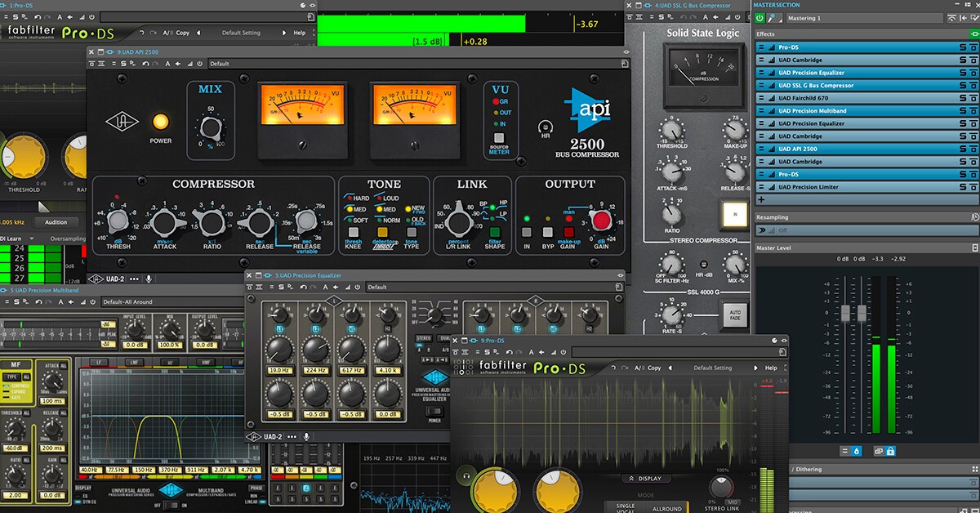Click the Master Level fold icon
980x513 pixels.
tap(974, 248)
